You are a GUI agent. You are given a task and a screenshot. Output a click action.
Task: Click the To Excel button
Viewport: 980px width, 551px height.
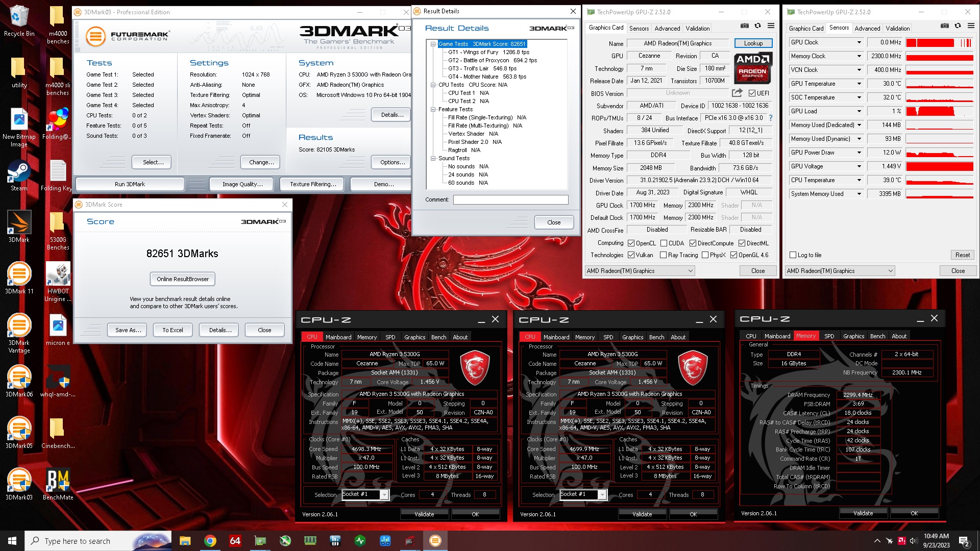pyautogui.click(x=173, y=330)
